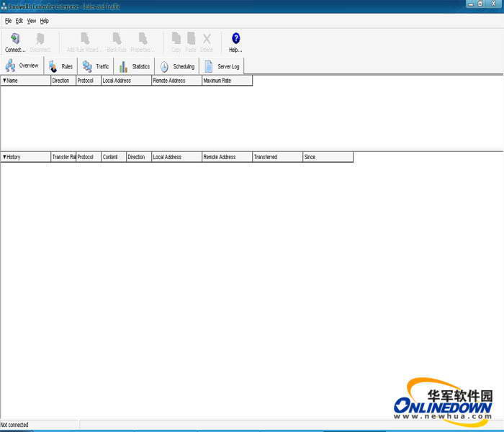Switch to the Rules tab
The width and height of the screenshot is (504, 432).
pos(60,66)
